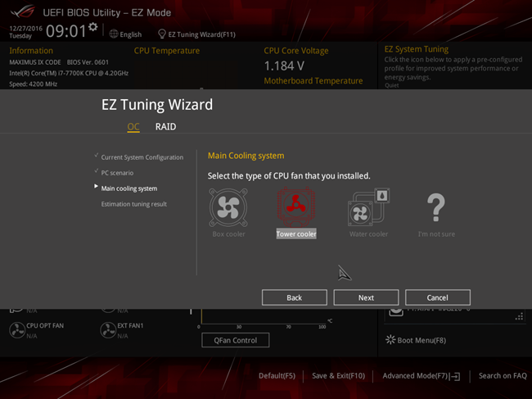This screenshot has height=399, width=532.
Task: Switch to the RAID tab
Action: pyautogui.click(x=165, y=127)
